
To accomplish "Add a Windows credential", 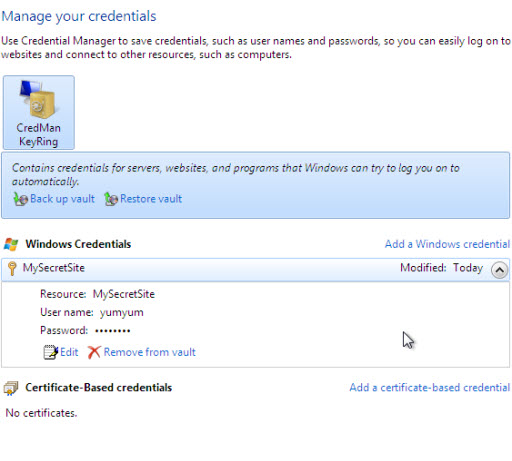I will pos(447,244).
